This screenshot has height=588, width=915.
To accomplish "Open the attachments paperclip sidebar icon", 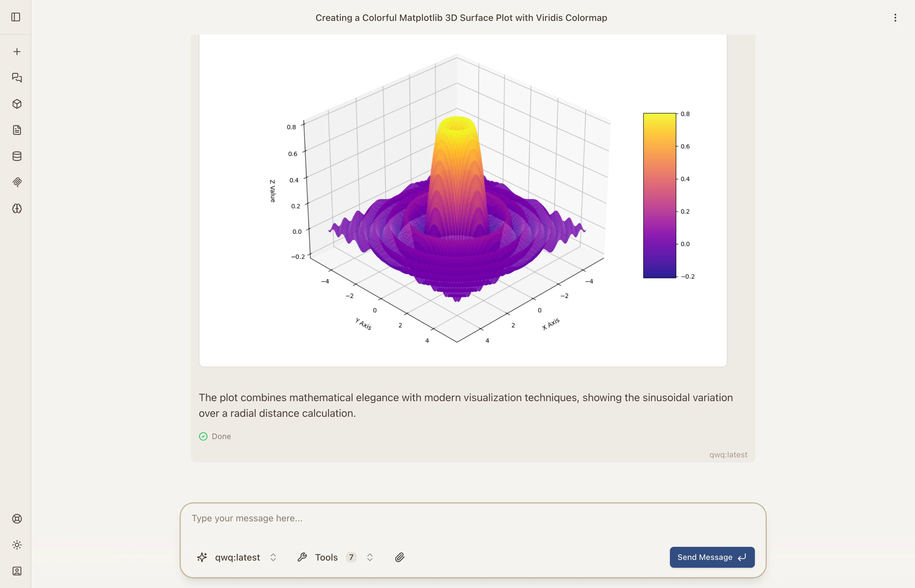I will coord(17,182).
